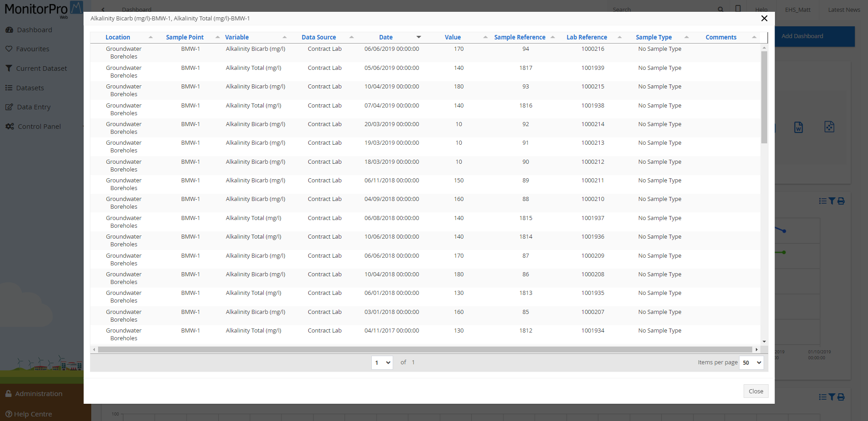The width and height of the screenshot is (868, 421).
Task: Click sort arrow beside Data Source header
Action: 351,37
